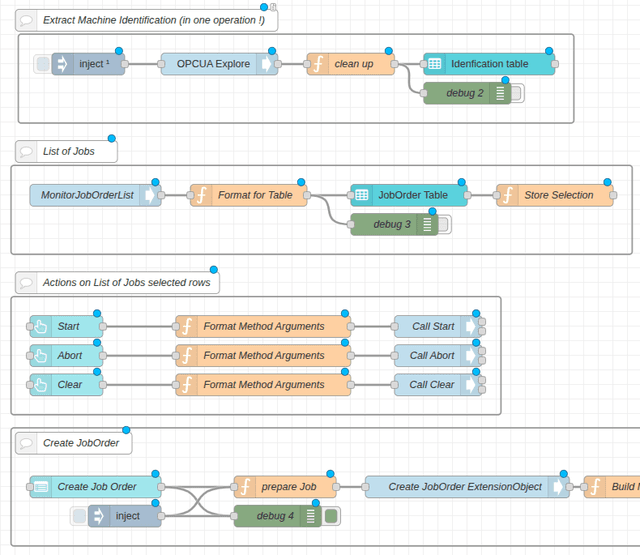Click the hand icon on the Start button node
Image resolution: width=640 pixels, height=555 pixels.
coord(40,326)
